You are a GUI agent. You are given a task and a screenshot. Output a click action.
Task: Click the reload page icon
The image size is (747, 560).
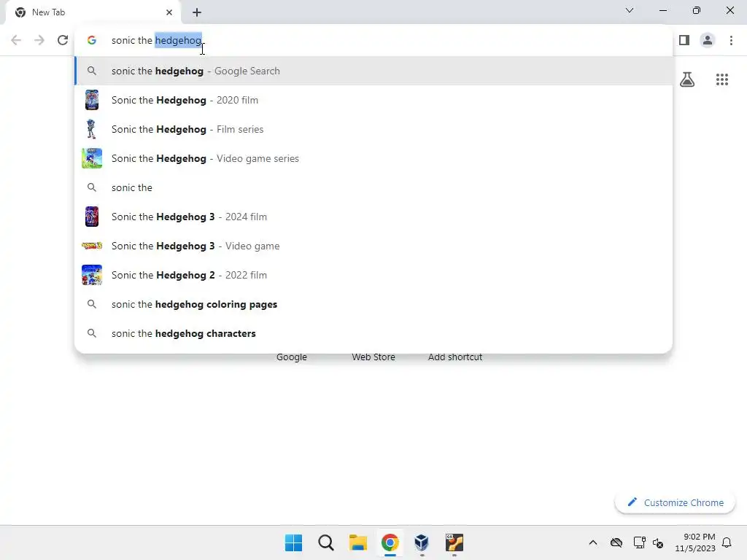(63, 40)
